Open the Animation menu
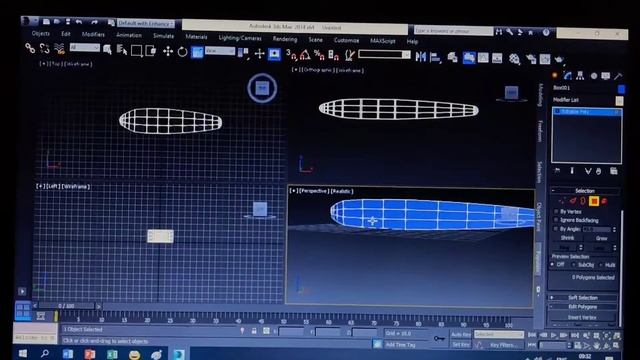640x360 pixels. pyautogui.click(x=129, y=35)
